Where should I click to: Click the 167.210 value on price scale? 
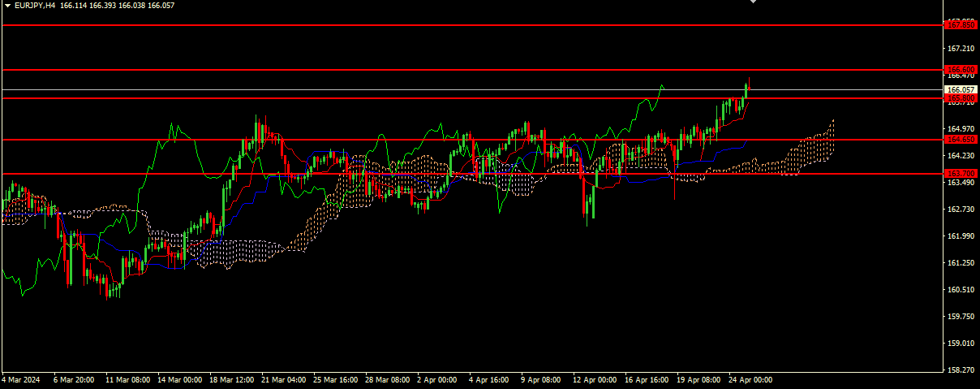(961, 48)
